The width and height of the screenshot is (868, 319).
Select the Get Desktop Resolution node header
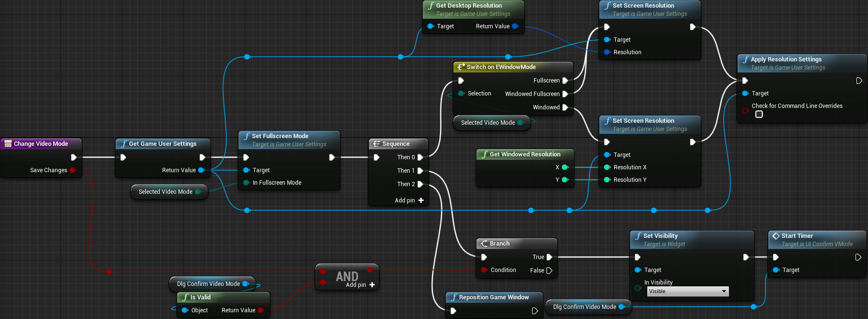coord(473,9)
